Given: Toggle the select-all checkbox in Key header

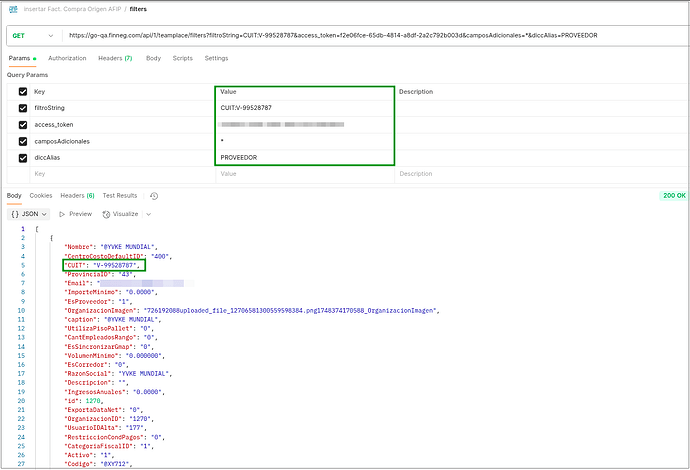Looking at the screenshot, I should [22, 91].
